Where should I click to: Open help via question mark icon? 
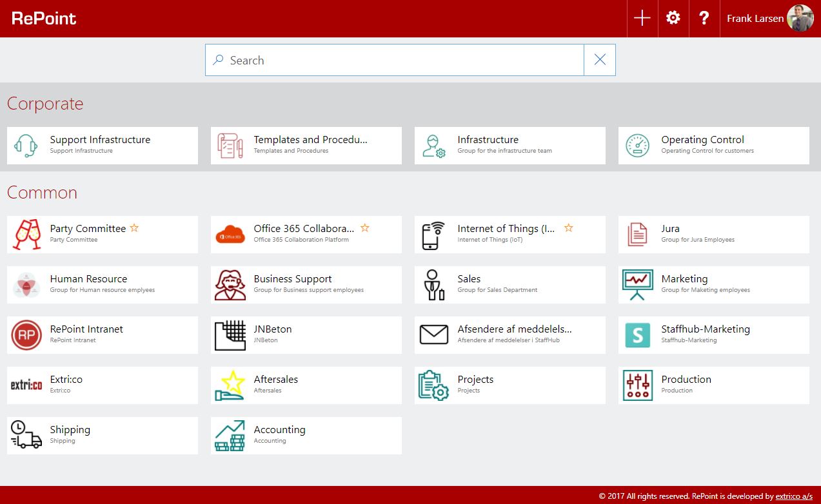pyautogui.click(x=704, y=18)
